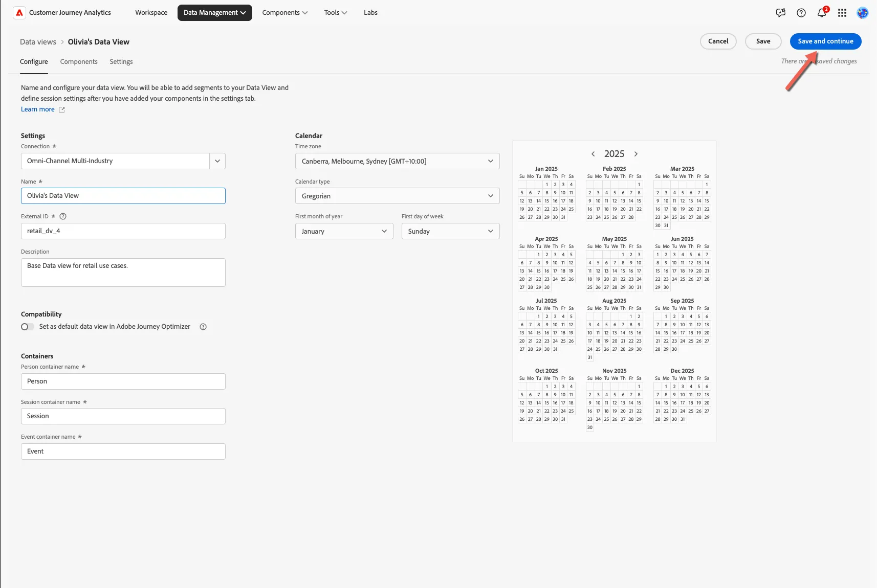Click the Adobe logo icon
The image size is (877, 588).
[x=19, y=13]
